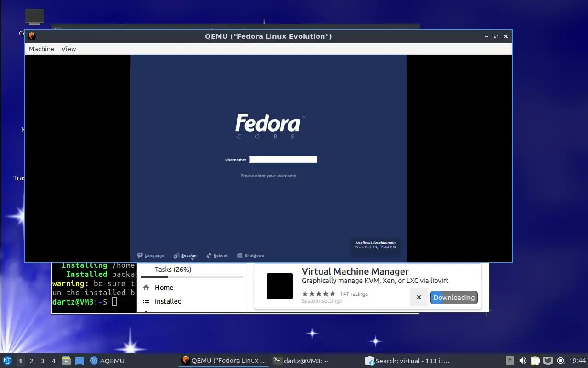Click the Session gears icon on login screen
This screenshot has height=368, width=588.
pyautogui.click(x=176, y=255)
